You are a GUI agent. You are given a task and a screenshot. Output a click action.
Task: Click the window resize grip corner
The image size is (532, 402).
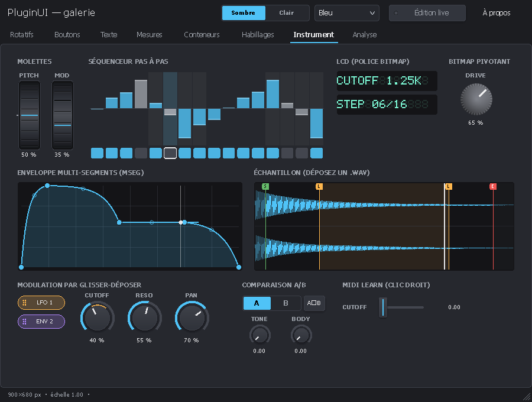click(527, 397)
